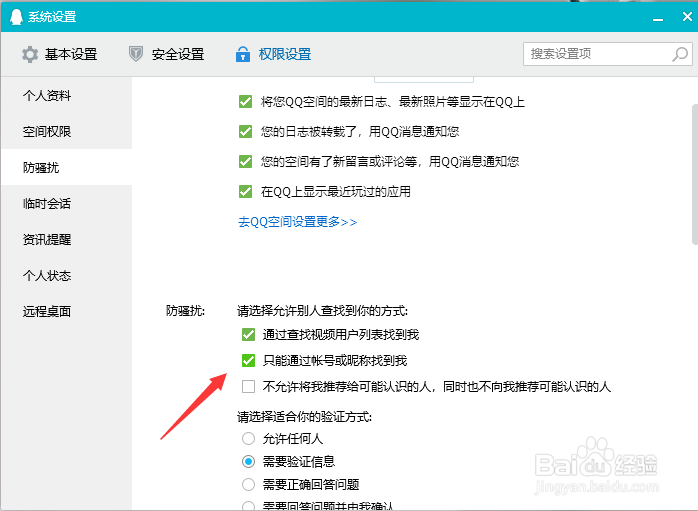698x511 pixels.
Task: Switch to the 安全设置 tab
Action: point(166,54)
